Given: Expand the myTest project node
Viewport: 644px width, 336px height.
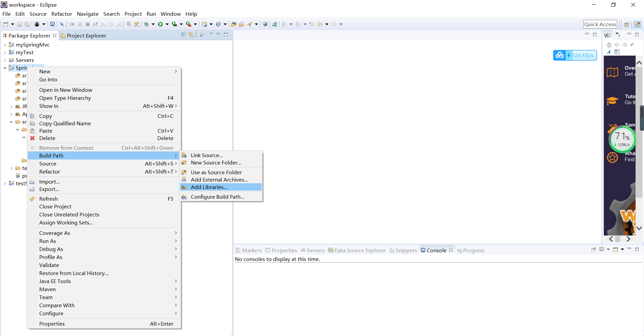Looking at the screenshot, I should tap(5, 53).
